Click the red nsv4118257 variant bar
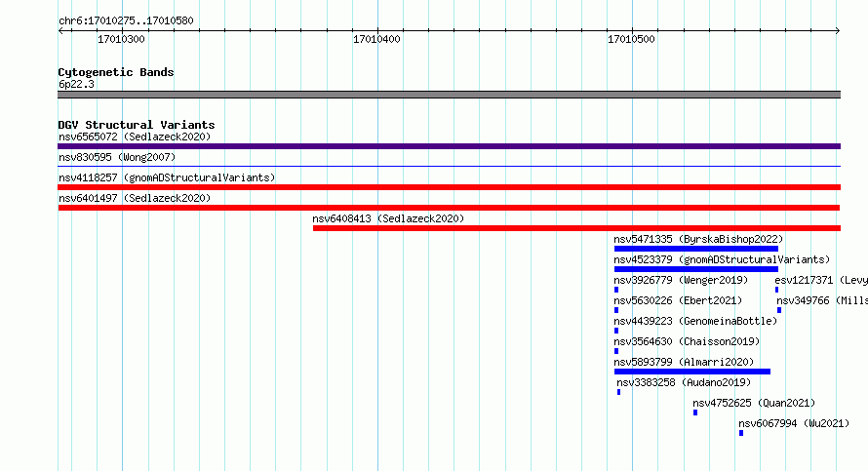868x471 pixels. [x=449, y=187]
